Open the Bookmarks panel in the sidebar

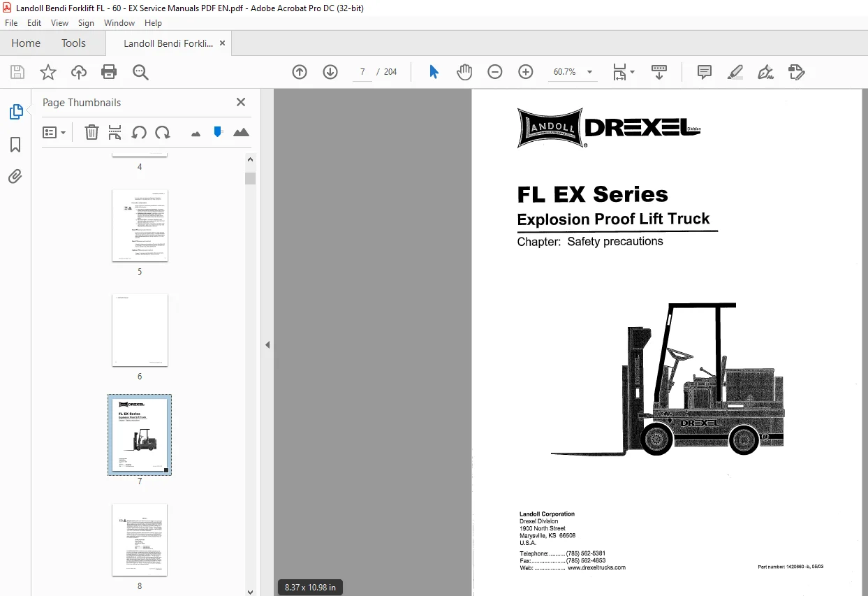point(15,145)
